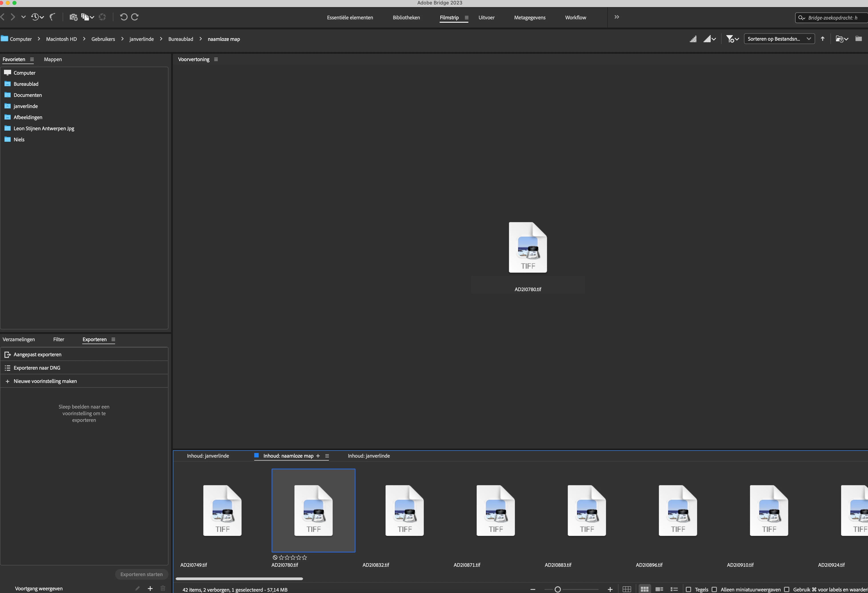Click the boomerang return-to-app icon
The image size is (868, 593).
tap(53, 17)
